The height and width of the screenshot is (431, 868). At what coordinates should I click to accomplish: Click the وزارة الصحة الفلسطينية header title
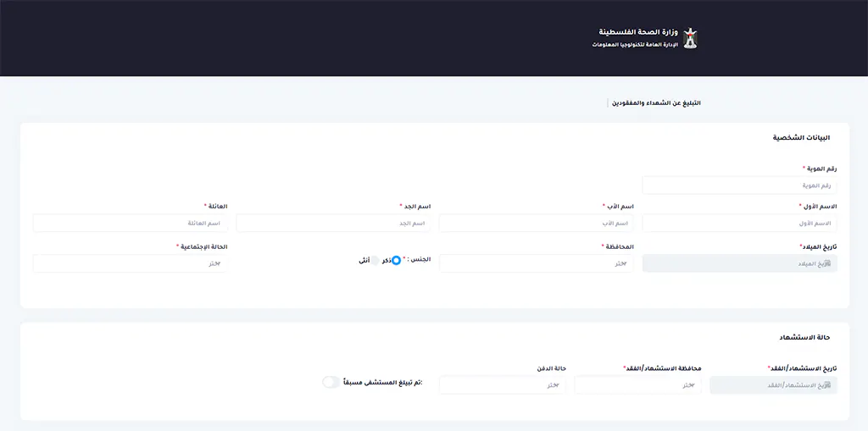(638, 32)
